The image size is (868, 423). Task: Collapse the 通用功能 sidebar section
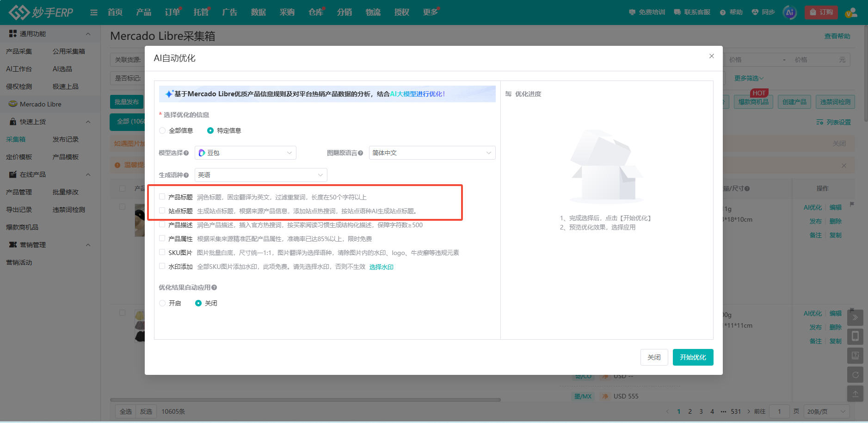pyautogui.click(x=88, y=34)
